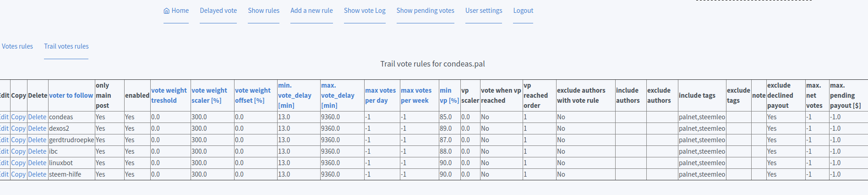
Task: Click the Logout link
Action: pos(523,11)
